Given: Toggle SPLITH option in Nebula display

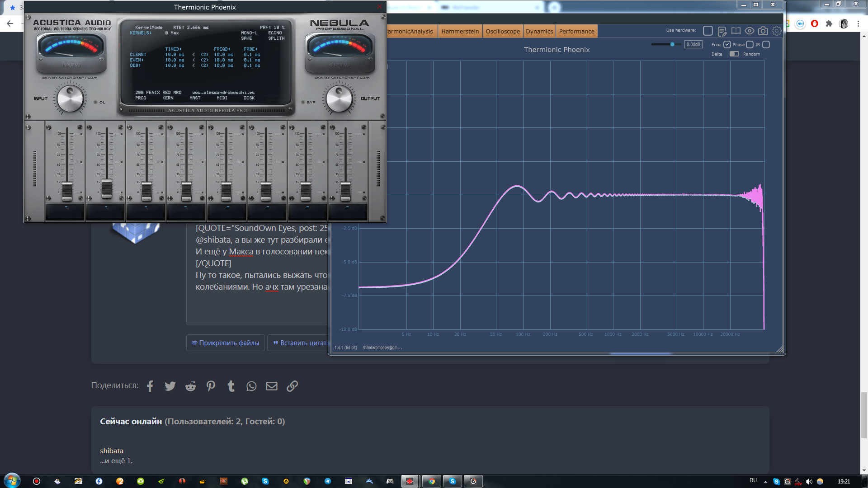Looking at the screenshot, I should (x=276, y=38).
